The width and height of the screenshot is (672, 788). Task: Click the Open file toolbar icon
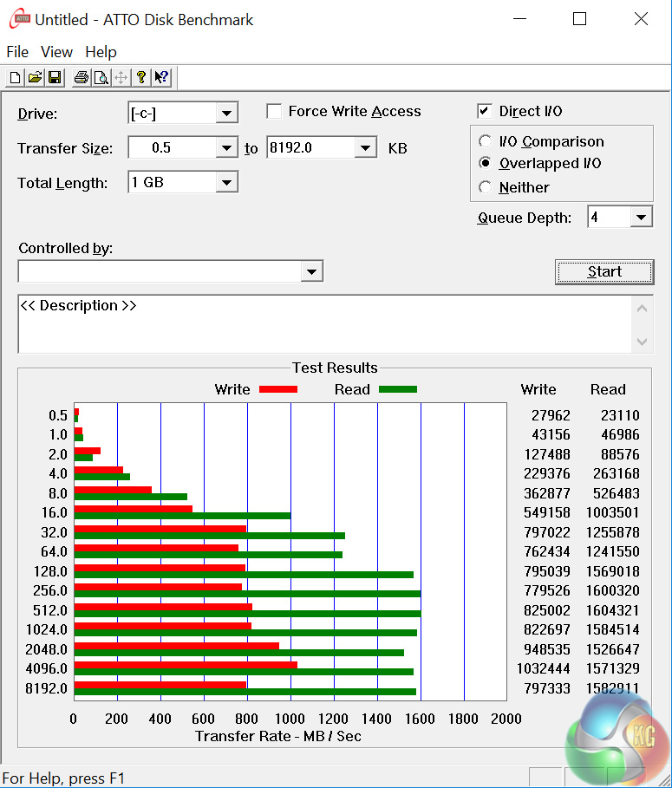(36, 77)
